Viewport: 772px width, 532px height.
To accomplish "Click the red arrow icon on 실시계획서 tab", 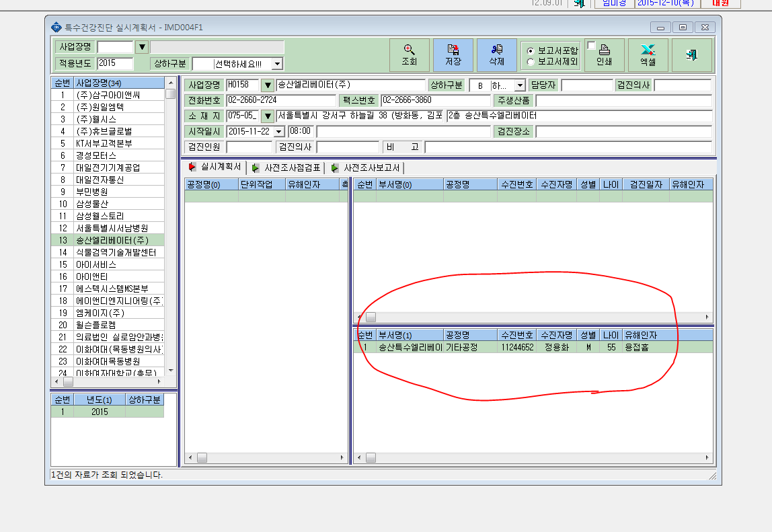I will tap(192, 167).
